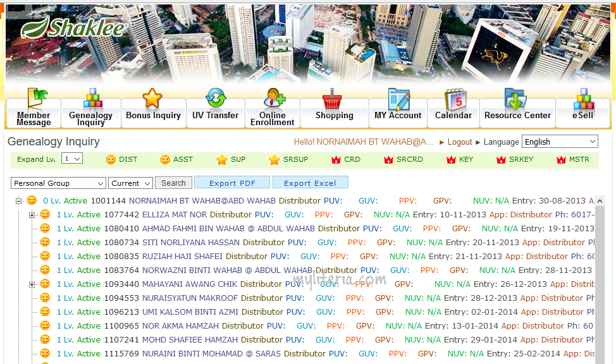Click the CRD crown legend icon
Viewport: 616px width, 364px height.
tap(336, 160)
